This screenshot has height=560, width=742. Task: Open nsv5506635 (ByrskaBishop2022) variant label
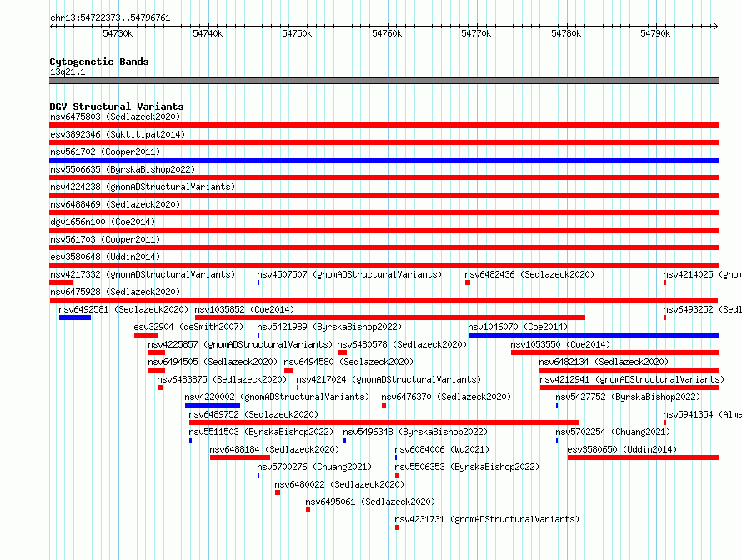click(123, 169)
